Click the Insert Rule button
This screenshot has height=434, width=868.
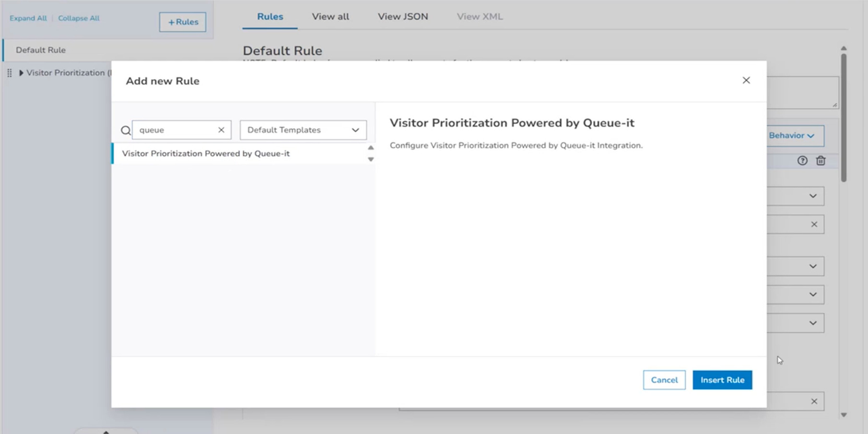(722, 380)
